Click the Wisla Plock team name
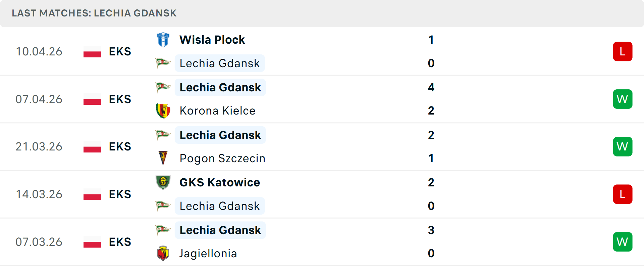This screenshot has height=266, width=644. pyautogui.click(x=212, y=39)
